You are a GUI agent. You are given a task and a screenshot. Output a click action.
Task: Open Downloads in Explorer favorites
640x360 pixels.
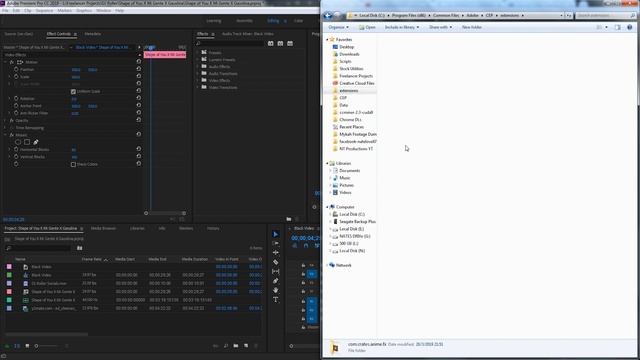(349, 54)
